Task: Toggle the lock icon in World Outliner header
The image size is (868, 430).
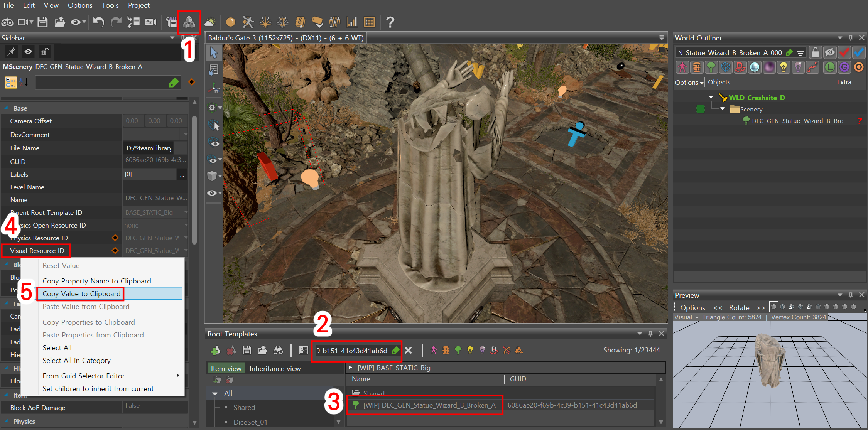Action: tap(815, 52)
